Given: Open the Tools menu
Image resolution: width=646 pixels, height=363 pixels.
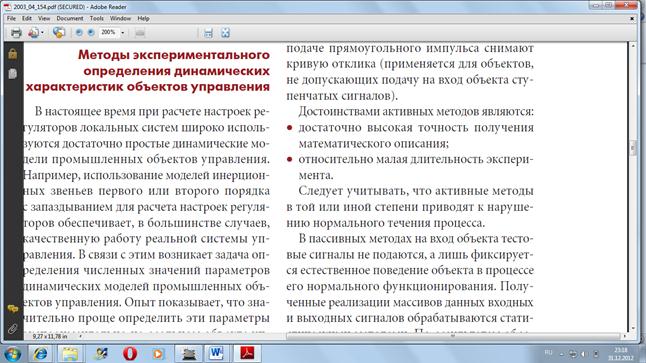Looking at the screenshot, I should (96, 19).
